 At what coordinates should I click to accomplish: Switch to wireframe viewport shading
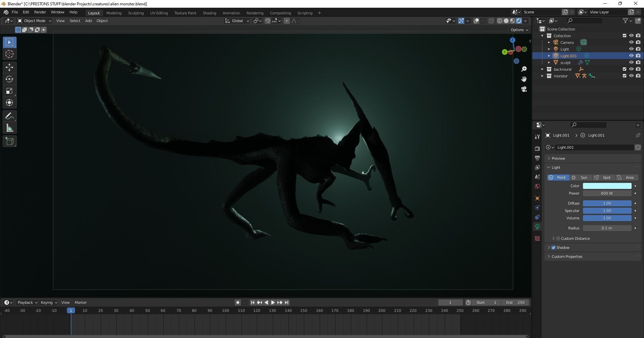point(499,21)
